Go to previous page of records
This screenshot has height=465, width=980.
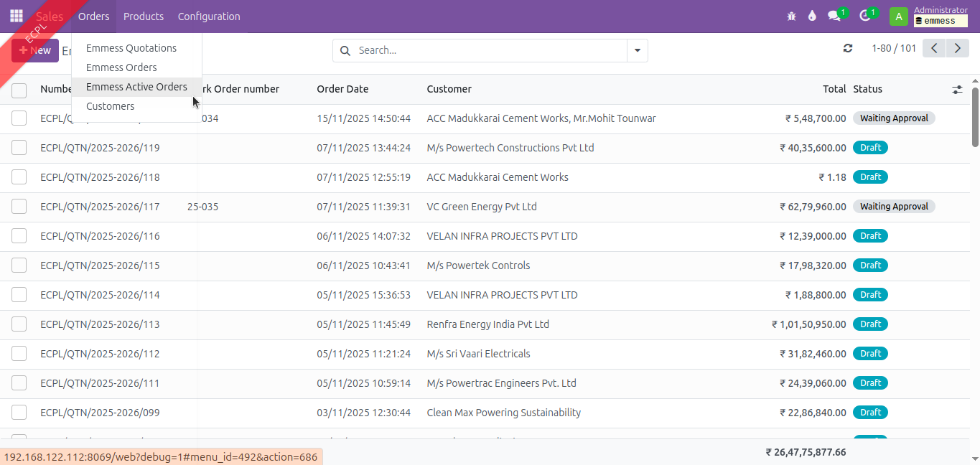click(934, 48)
